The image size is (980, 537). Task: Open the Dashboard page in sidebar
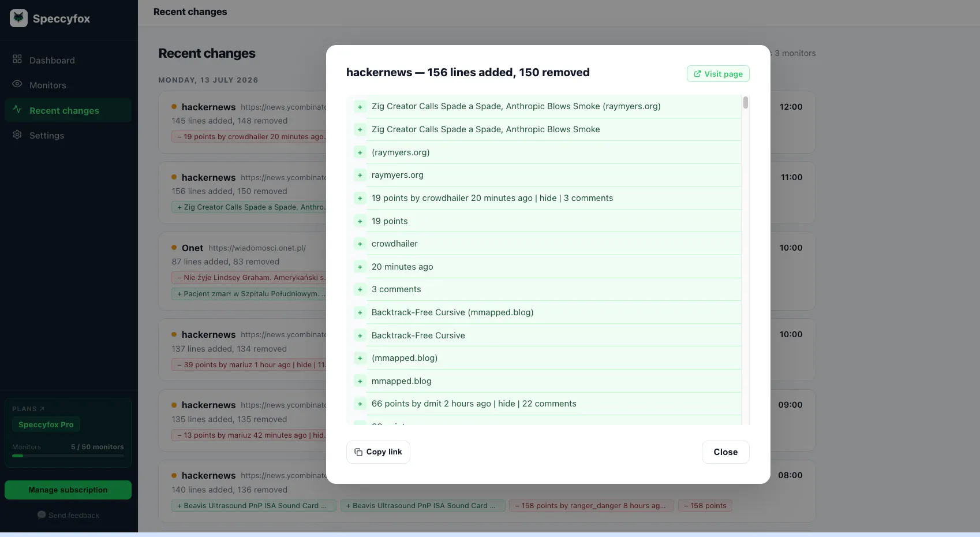(x=68, y=60)
